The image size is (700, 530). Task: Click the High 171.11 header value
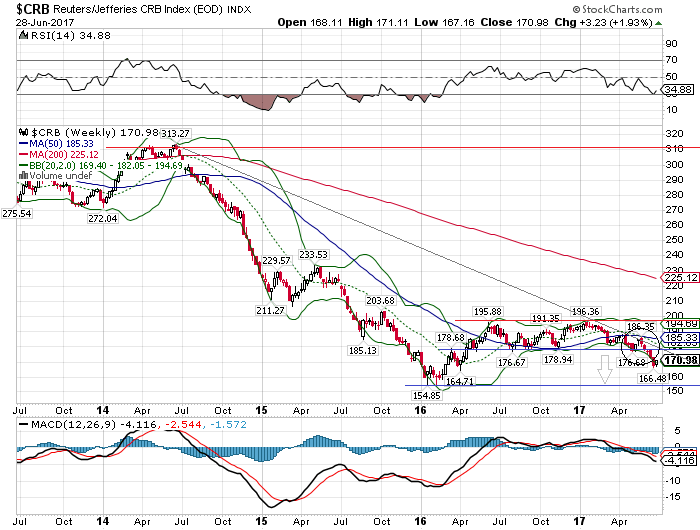click(378, 22)
